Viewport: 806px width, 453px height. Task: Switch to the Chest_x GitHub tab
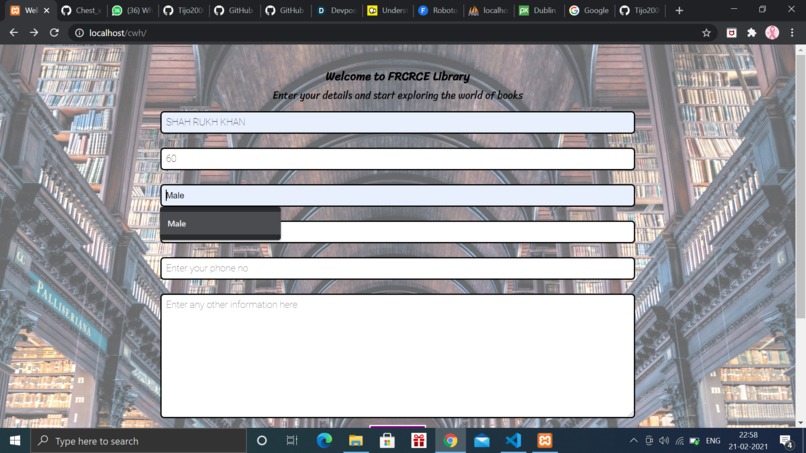80,10
